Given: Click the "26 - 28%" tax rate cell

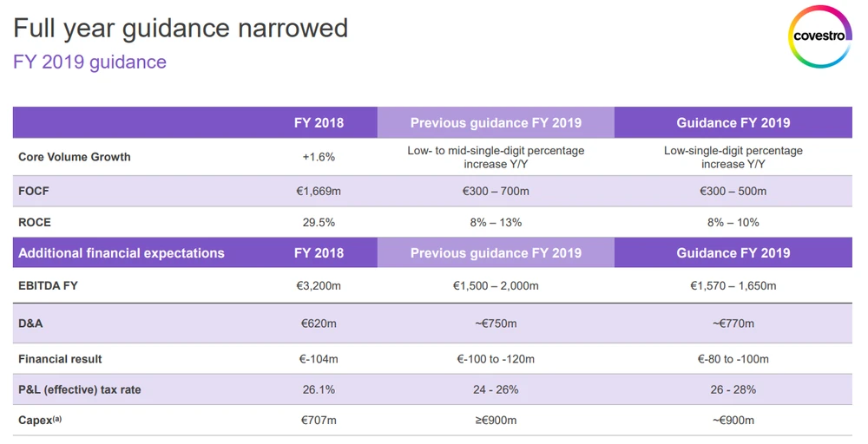Looking at the screenshot, I should point(733,389).
